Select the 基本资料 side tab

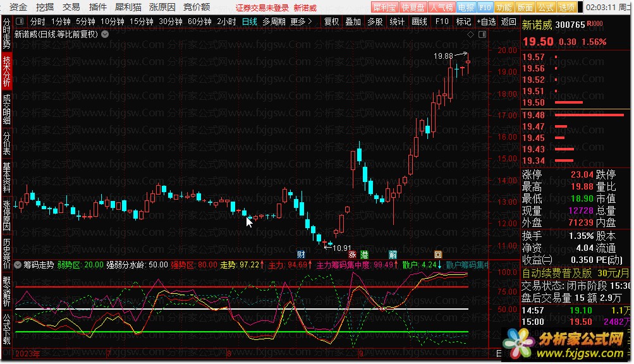coord(6,177)
